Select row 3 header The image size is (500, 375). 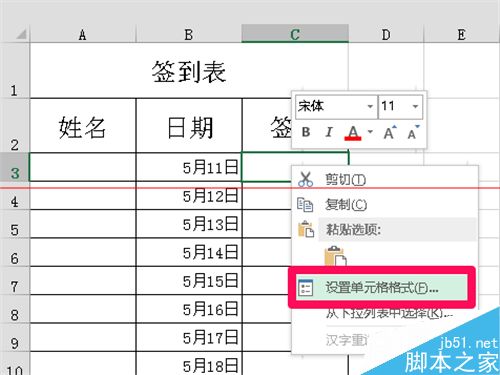click(14, 167)
